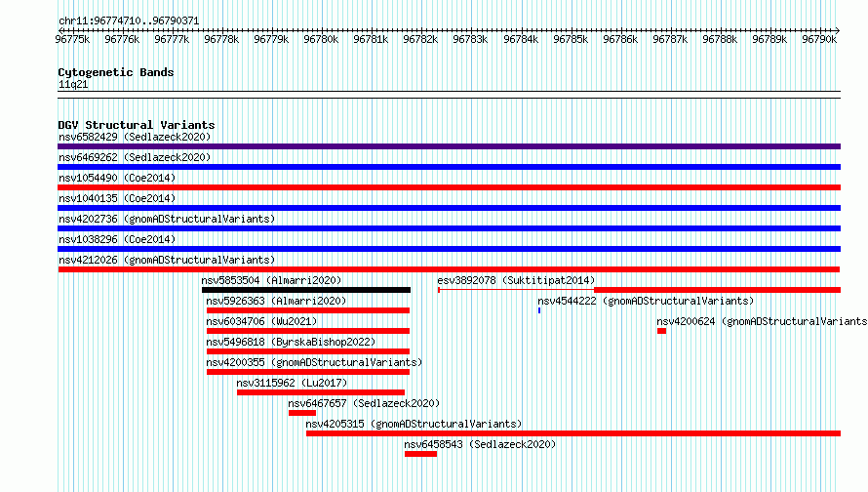Click the 96788k ruler tick label
The image size is (868, 492).
720,39
